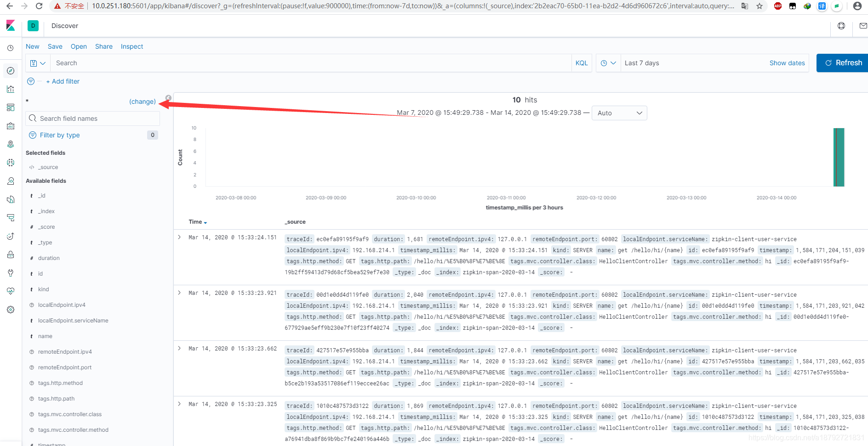Select the tags.mvc.controller.class field
The width and height of the screenshot is (868, 446).
[70, 414]
